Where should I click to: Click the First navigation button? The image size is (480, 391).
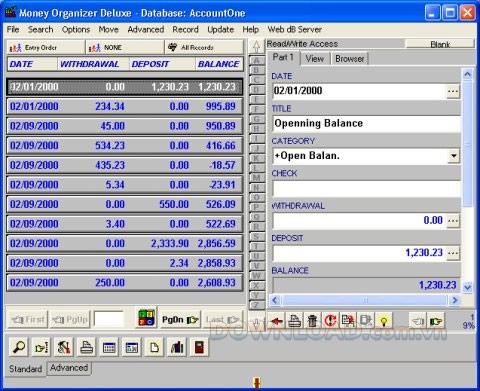[x=28, y=320]
